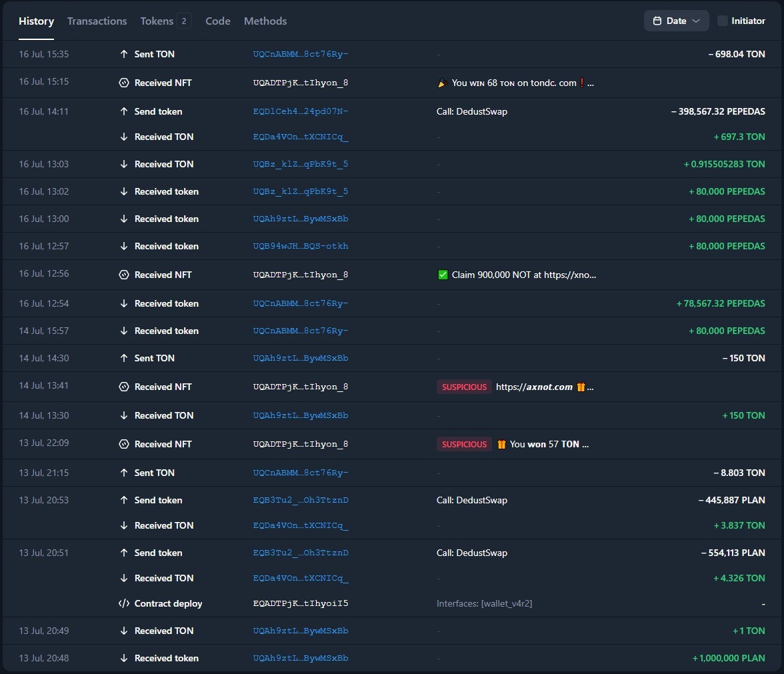Click down arrow of Received TON +697.3 row
The image size is (784, 674).
[x=124, y=137]
